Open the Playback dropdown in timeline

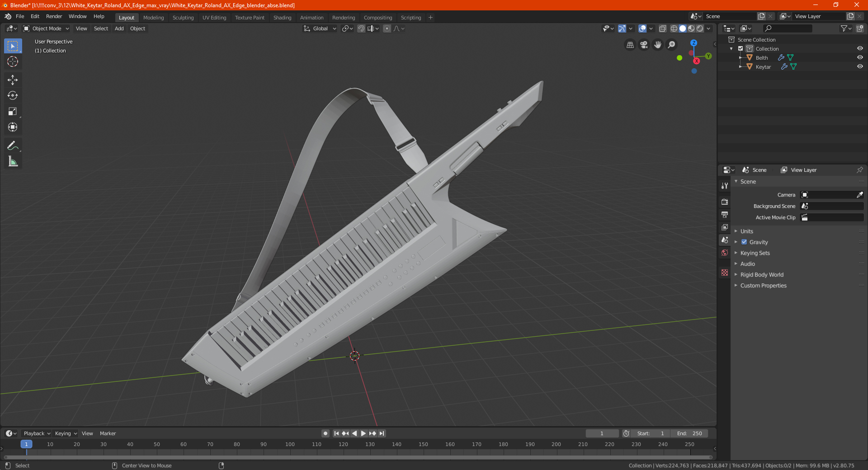pyautogui.click(x=37, y=433)
